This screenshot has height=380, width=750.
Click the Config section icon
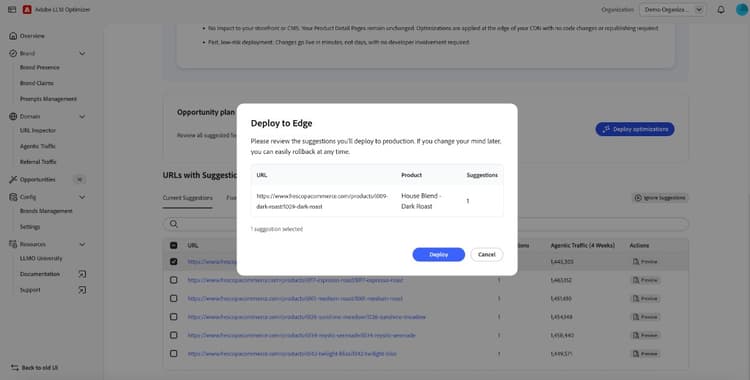tap(13, 197)
